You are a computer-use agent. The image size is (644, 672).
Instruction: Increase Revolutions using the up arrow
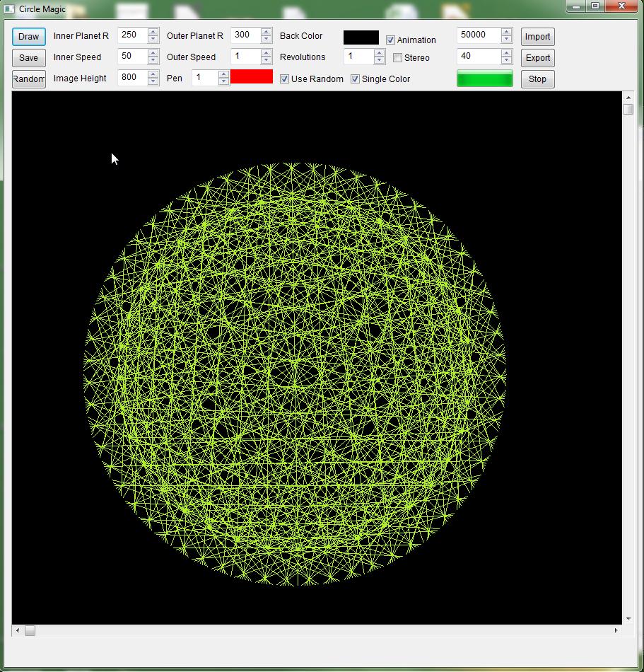coord(380,53)
